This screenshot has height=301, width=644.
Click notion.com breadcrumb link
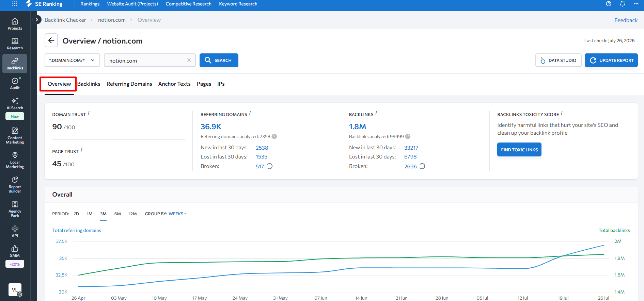pyautogui.click(x=112, y=20)
